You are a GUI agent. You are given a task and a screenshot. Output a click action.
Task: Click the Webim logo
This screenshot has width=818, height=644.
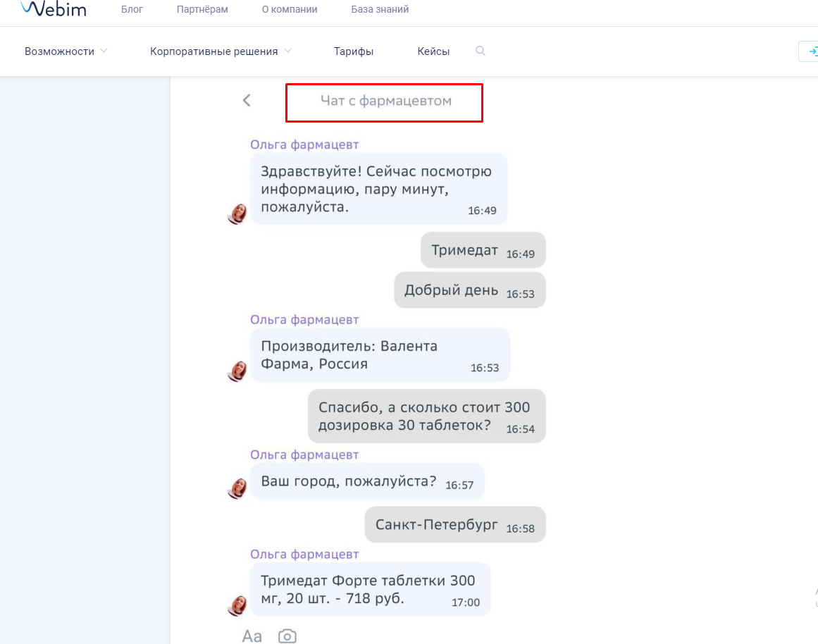[x=54, y=8]
